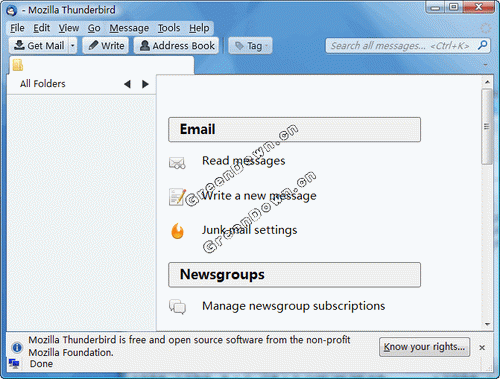500x379 pixels.
Task: Click the activity throbber icon
Action: pyautogui.click(x=485, y=28)
